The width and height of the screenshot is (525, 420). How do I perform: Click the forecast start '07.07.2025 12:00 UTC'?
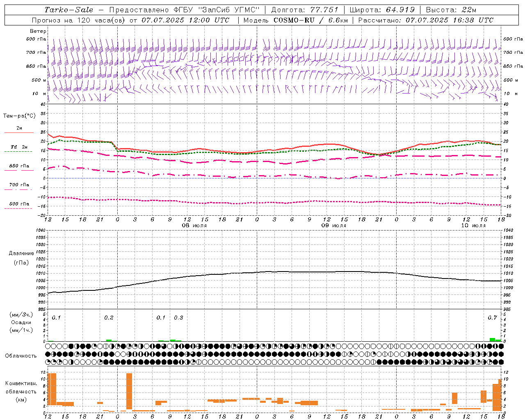(185, 20)
